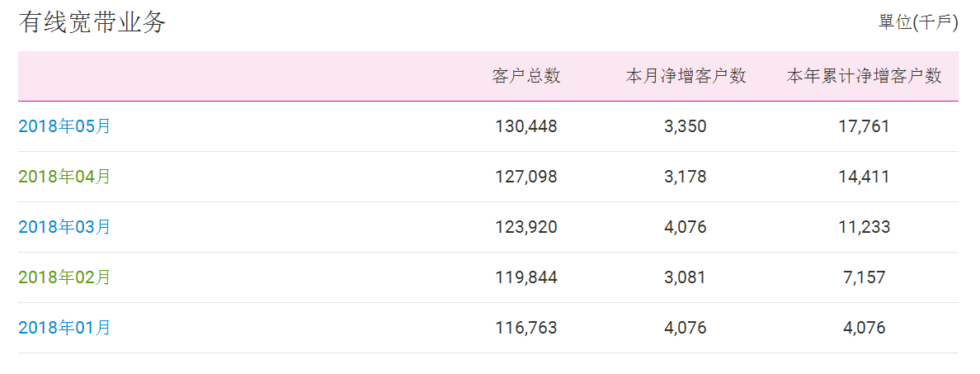Click the 127,098 total customers cell
The width and height of the screenshot is (980, 374).
coord(526,177)
